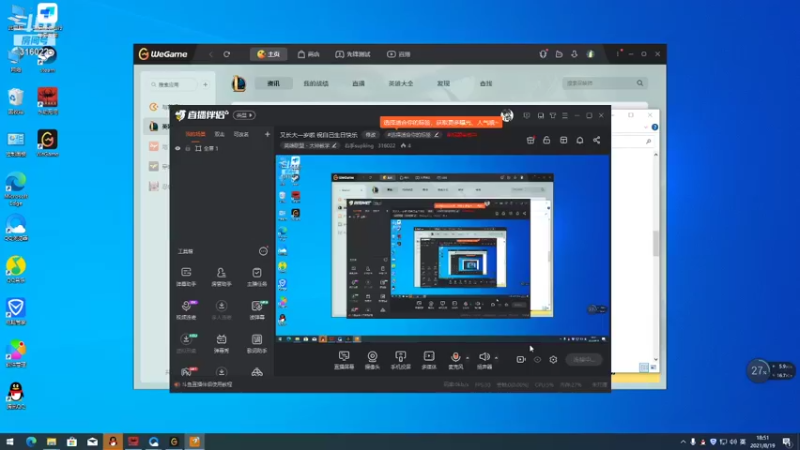Click the video record camera icon
This screenshot has width=800, height=450.
[520, 359]
